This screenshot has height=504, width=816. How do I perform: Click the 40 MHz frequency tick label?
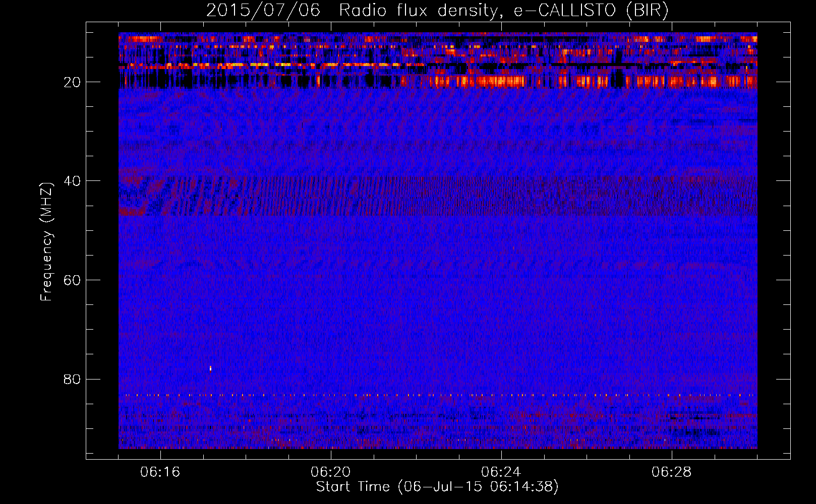click(73, 181)
